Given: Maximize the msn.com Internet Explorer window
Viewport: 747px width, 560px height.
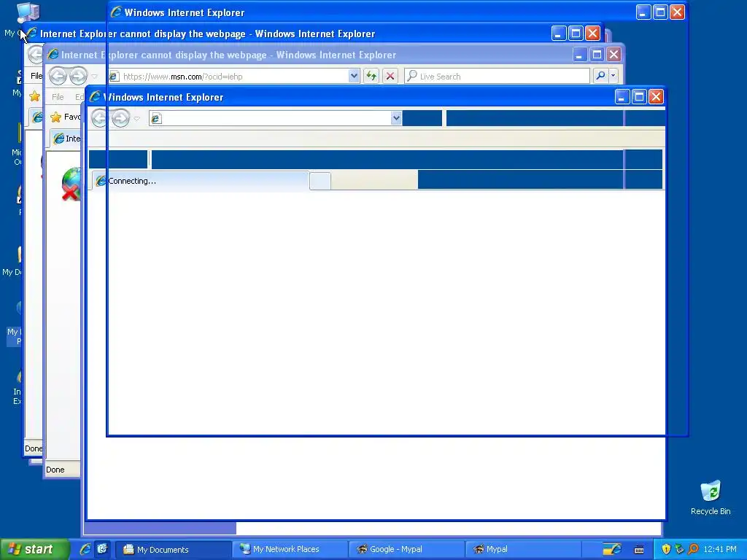Looking at the screenshot, I should tap(597, 55).
